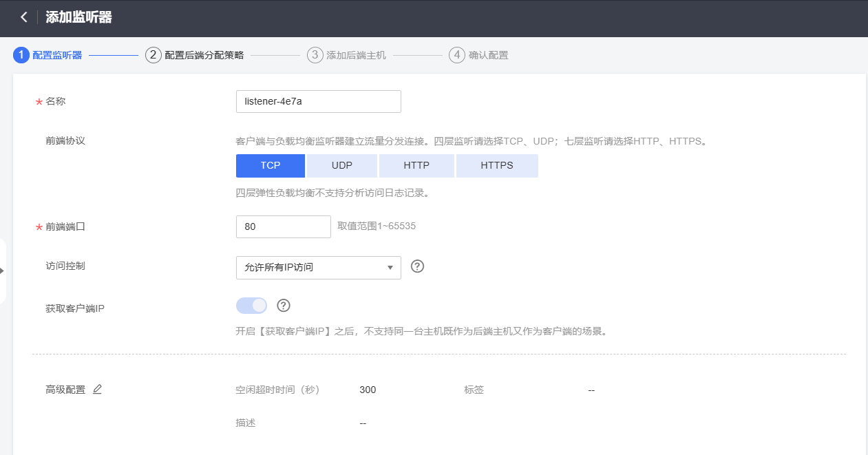Select the HTTP protocol button
868x455 pixels.
click(x=416, y=166)
